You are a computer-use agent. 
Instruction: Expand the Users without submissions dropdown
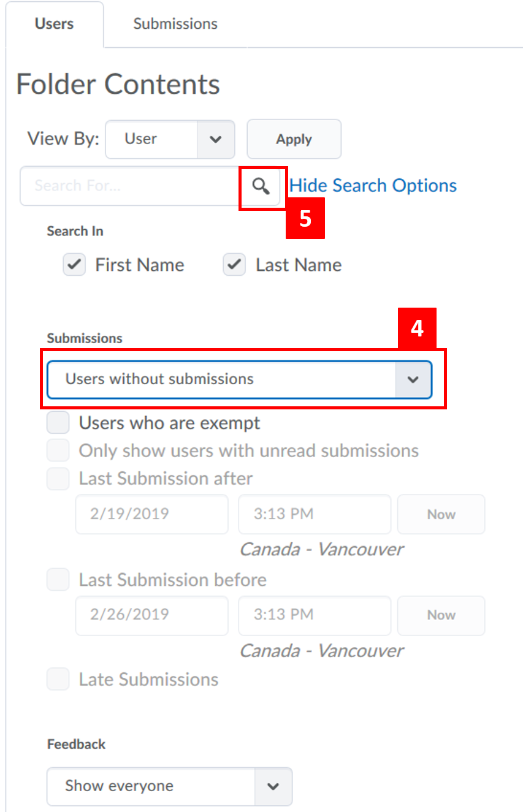click(239, 379)
